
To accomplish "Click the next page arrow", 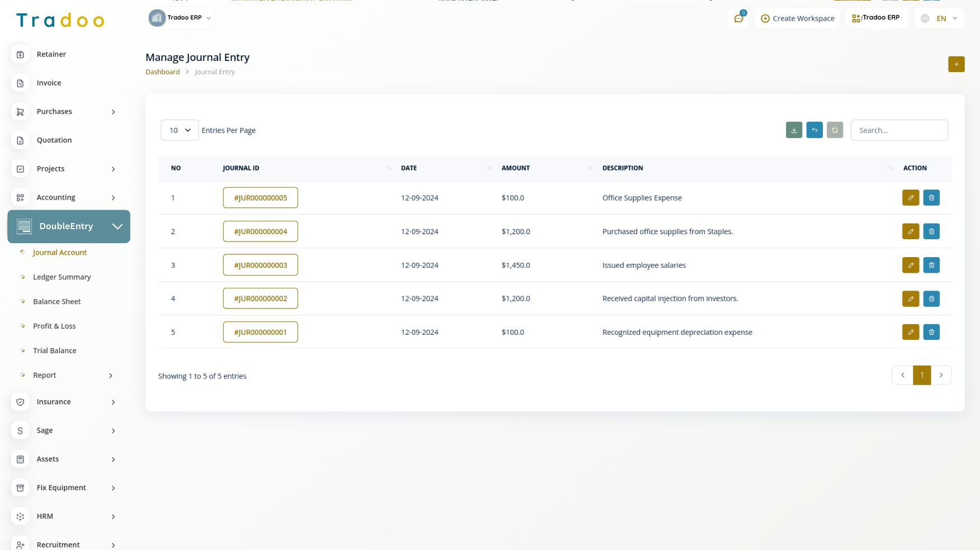I will pos(941,375).
